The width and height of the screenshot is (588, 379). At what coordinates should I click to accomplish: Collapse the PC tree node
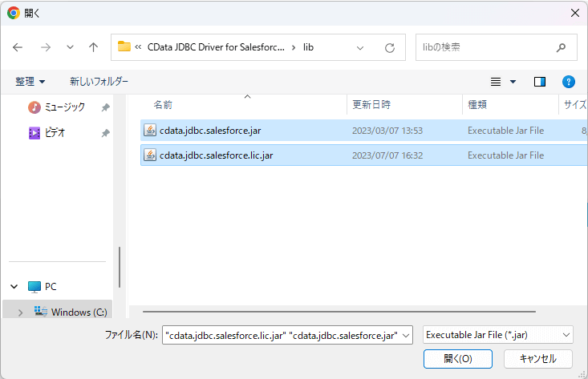click(14, 287)
